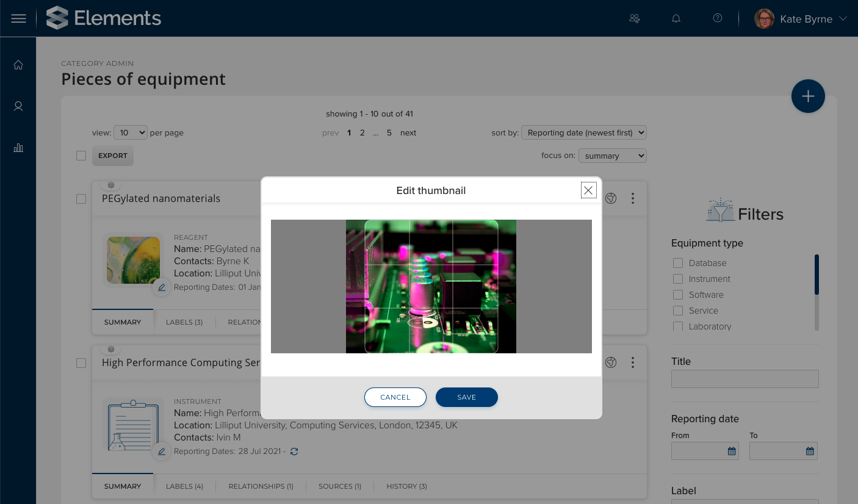This screenshot has width=858, height=504.
Task: Enable the Software equipment type checkbox
Action: (678, 295)
